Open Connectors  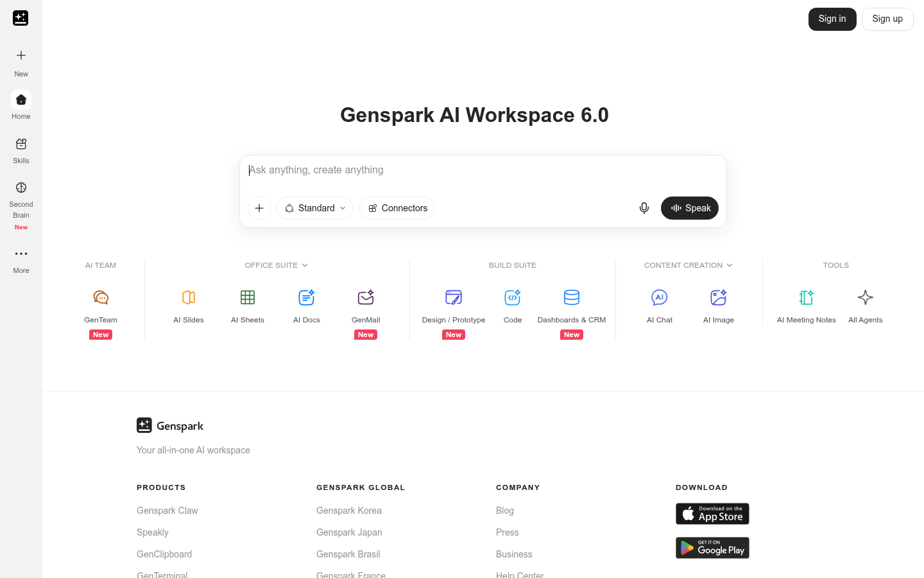[397, 208]
